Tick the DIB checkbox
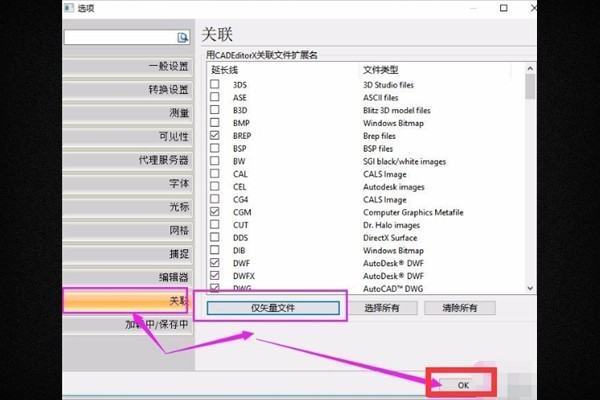Screen dimensions: 600x400 215,250
